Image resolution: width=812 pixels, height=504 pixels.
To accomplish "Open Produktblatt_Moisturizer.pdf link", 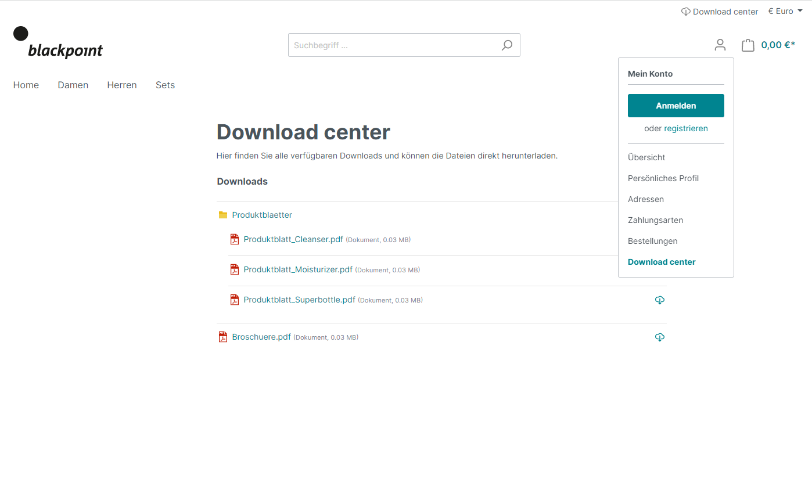I will point(298,269).
